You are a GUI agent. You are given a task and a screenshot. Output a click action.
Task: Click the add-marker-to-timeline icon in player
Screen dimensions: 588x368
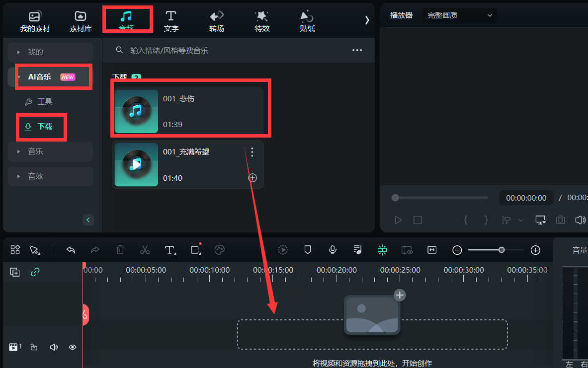coord(506,220)
